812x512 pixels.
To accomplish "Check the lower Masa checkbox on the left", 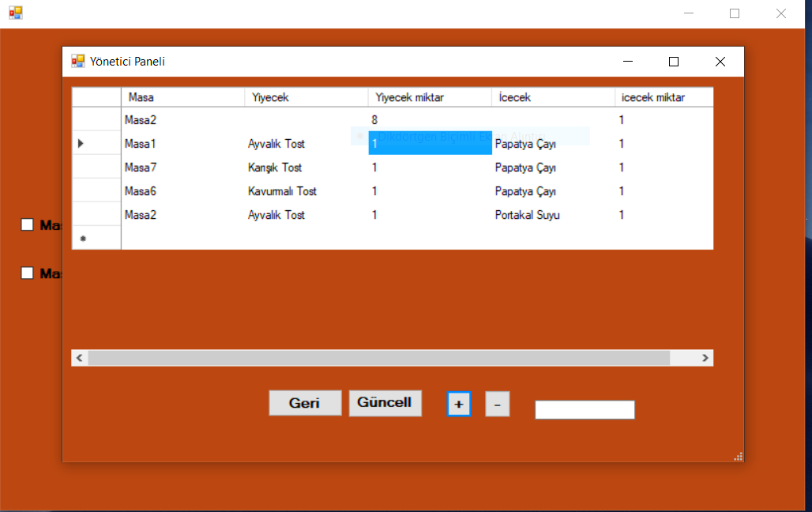I will point(27,273).
